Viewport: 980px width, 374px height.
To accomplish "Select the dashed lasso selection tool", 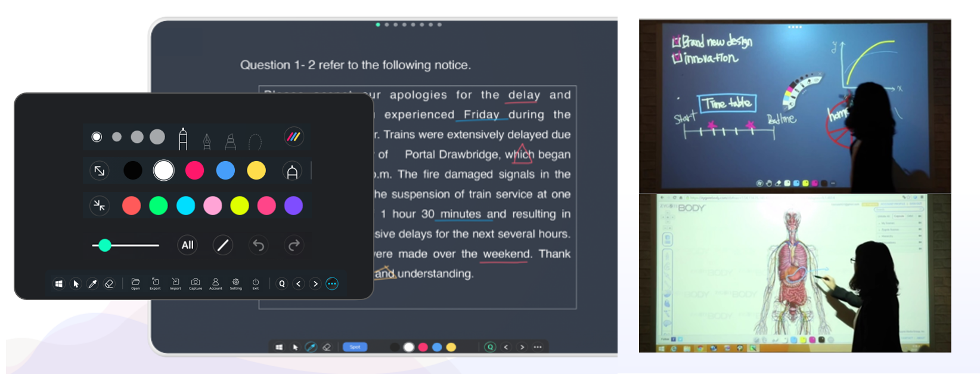I will (255, 141).
